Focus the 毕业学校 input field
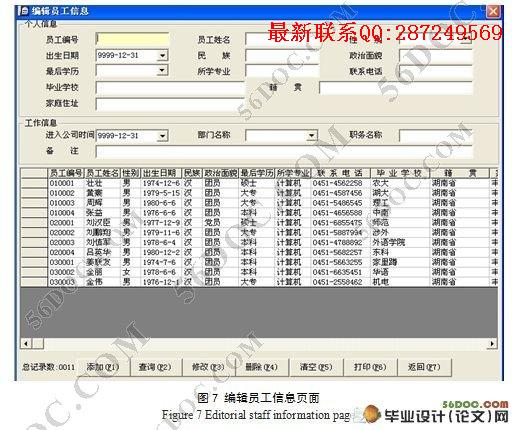Screen dimensions: 517x430 pos(171,87)
